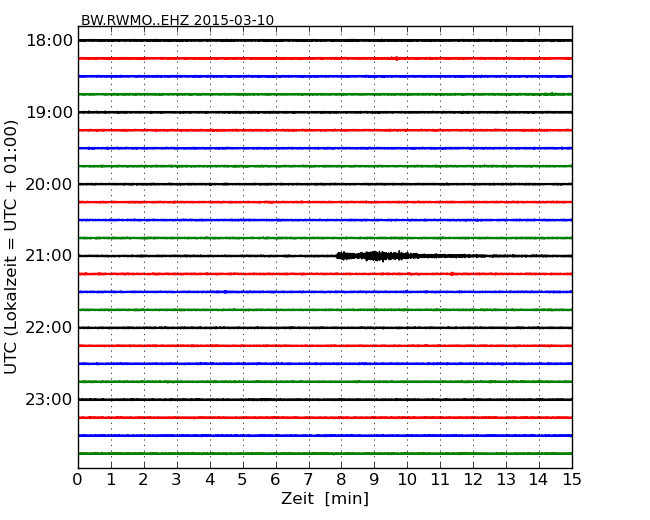
Task: Click the x-axis tick label 6
Action: [x=275, y=480]
